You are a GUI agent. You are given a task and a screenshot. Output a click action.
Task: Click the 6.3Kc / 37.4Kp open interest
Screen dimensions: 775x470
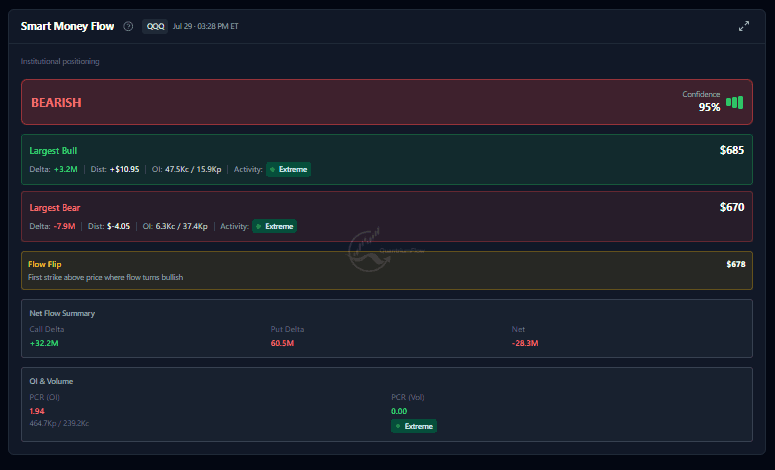coord(181,226)
